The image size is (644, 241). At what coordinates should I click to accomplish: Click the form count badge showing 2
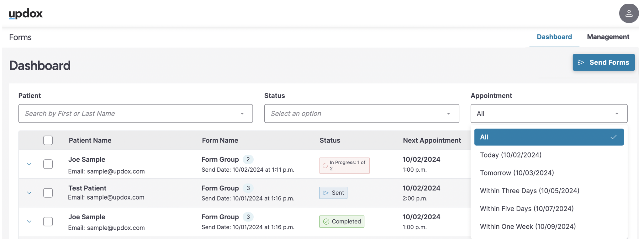point(248,159)
